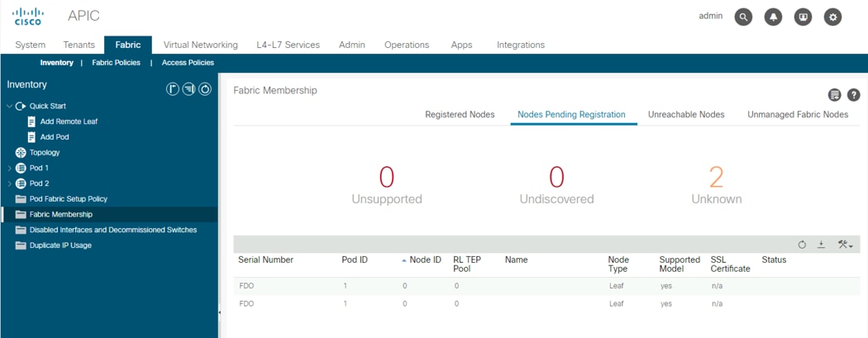The height and width of the screenshot is (338, 868).
Task: Open the settings gear icon
Action: click(x=832, y=17)
